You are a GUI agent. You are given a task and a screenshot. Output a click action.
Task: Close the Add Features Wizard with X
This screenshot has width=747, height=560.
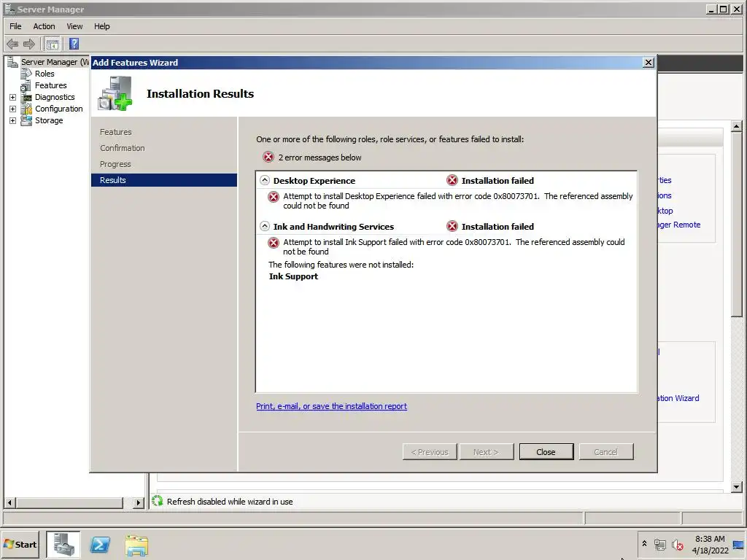(x=648, y=63)
